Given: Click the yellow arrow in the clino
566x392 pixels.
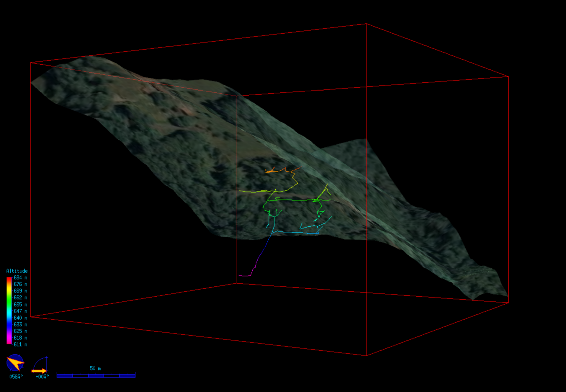Looking at the screenshot, I should click(x=39, y=371).
